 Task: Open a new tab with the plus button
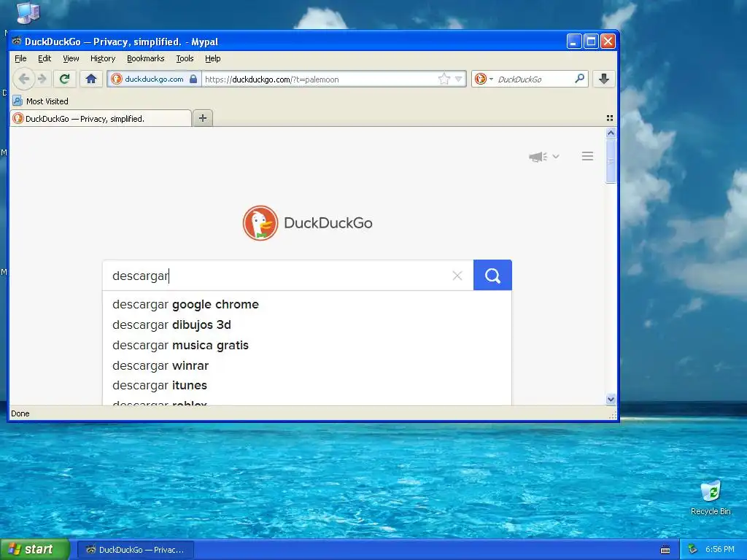[203, 118]
